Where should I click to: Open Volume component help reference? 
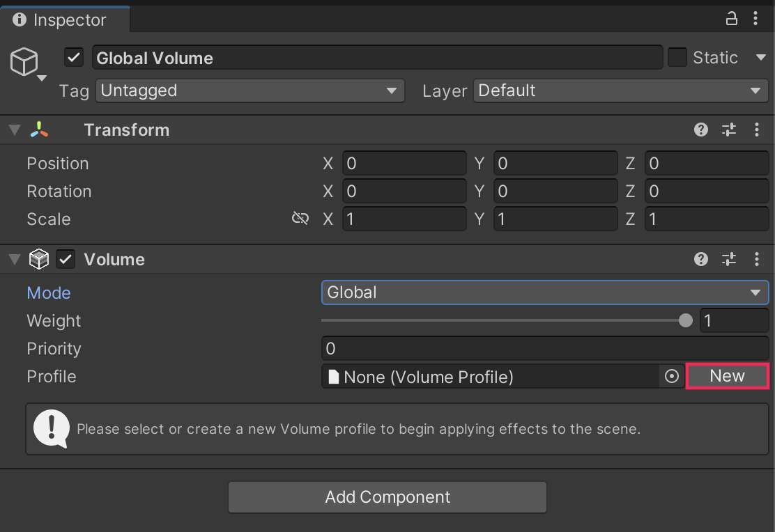click(x=701, y=259)
